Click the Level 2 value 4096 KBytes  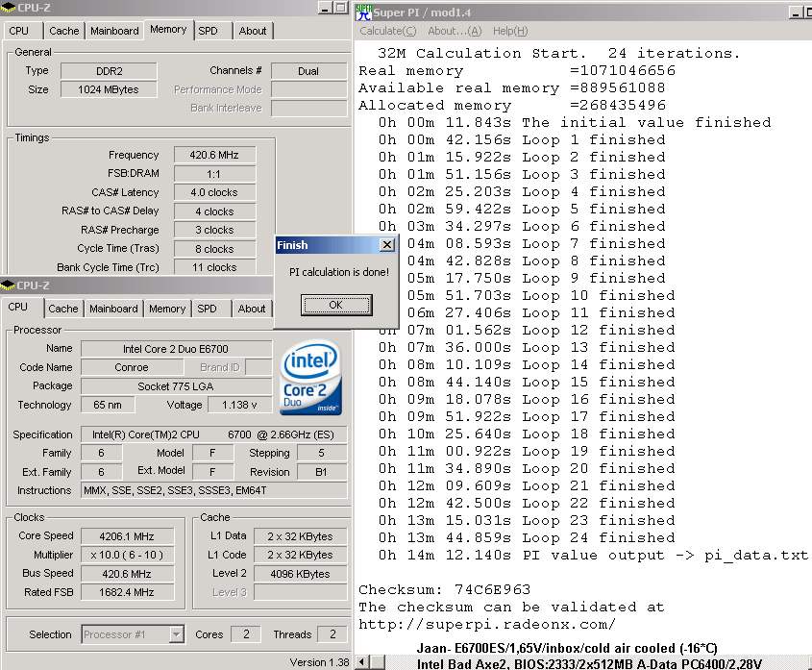301,574
